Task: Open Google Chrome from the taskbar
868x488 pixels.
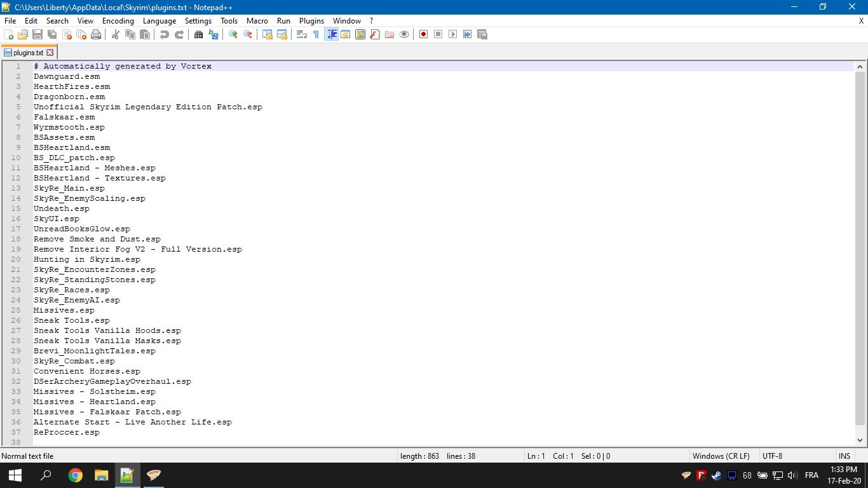Action: click(x=76, y=475)
